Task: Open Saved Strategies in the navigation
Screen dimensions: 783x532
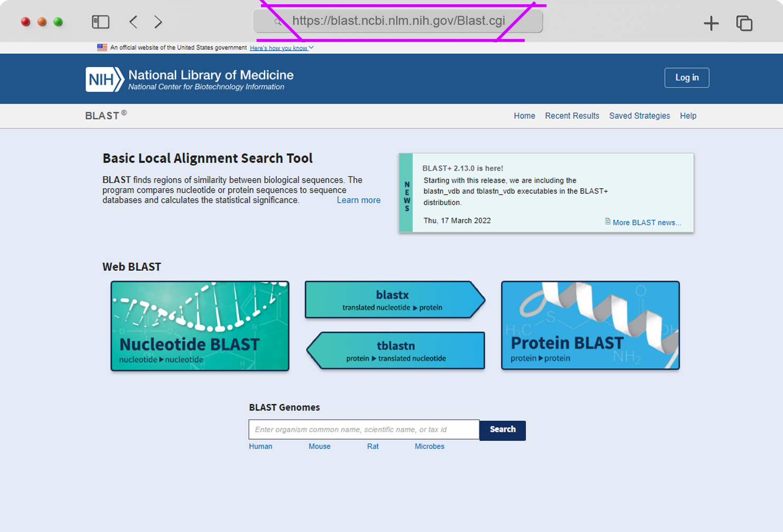Action: tap(639, 116)
